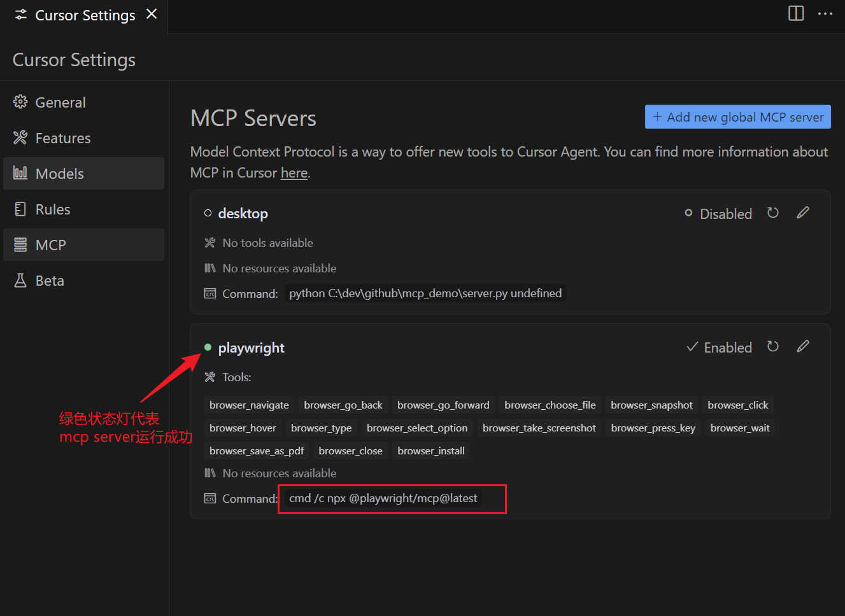This screenshot has height=616, width=845.
Task: Click Add new global MCP server
Action: 737,117
